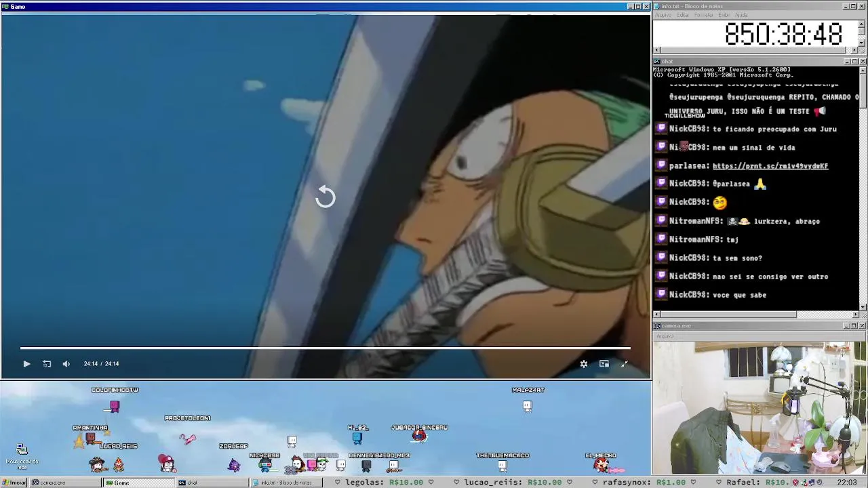
Task: Click the replay arrow in the video center
Action: pos(325,197)
